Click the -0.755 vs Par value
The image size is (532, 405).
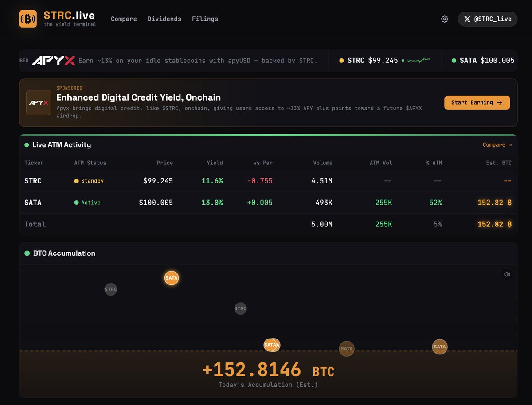[x=261, y=181]
